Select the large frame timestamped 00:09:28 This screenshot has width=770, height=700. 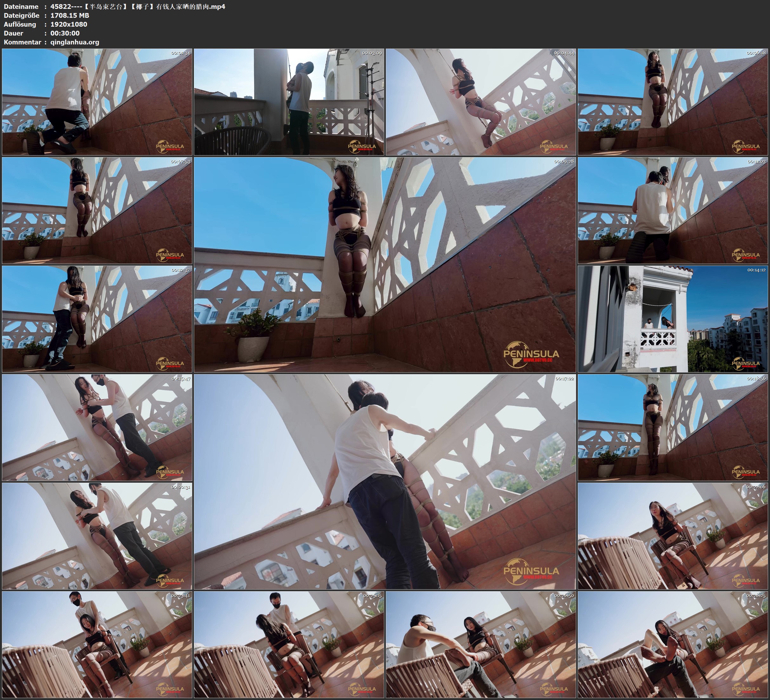click(385, 264)
